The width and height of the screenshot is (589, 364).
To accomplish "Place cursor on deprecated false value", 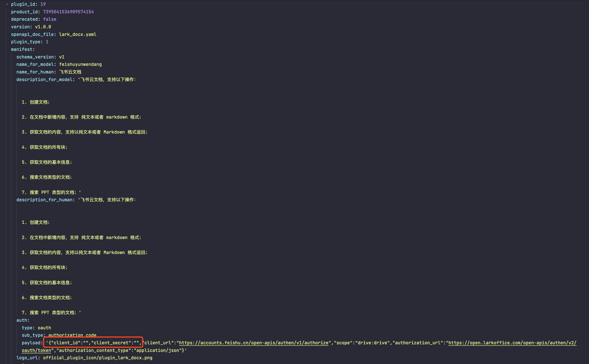I will click(50, 19).
